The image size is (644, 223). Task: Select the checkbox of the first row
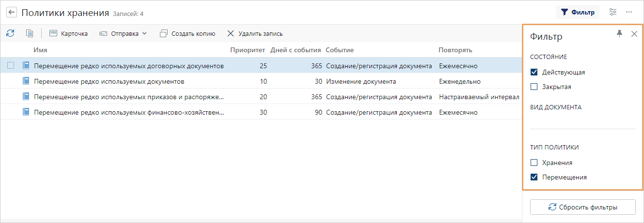[11, 66]
